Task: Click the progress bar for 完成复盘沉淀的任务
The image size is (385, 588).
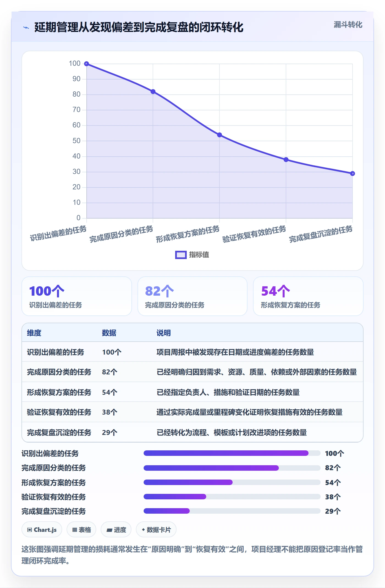Action: pyautogui.click(x=232, y=511)
